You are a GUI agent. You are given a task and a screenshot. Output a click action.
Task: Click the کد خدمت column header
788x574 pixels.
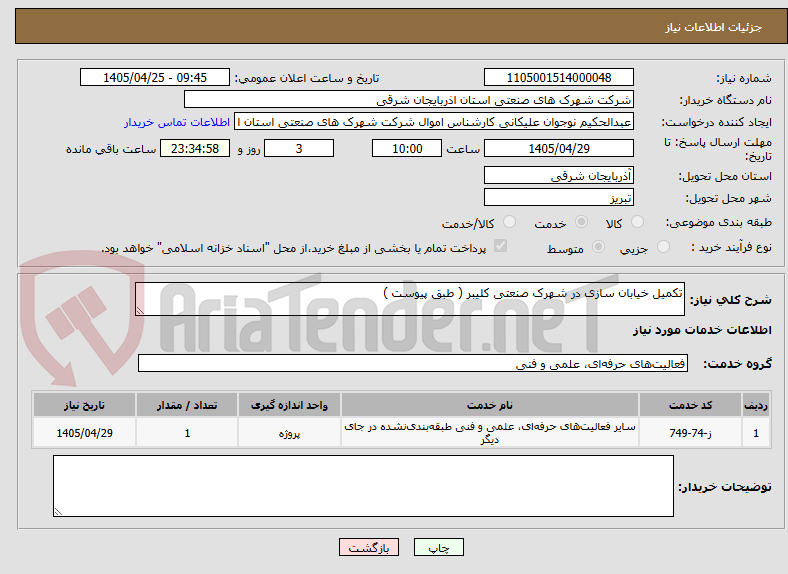(691, 405)
